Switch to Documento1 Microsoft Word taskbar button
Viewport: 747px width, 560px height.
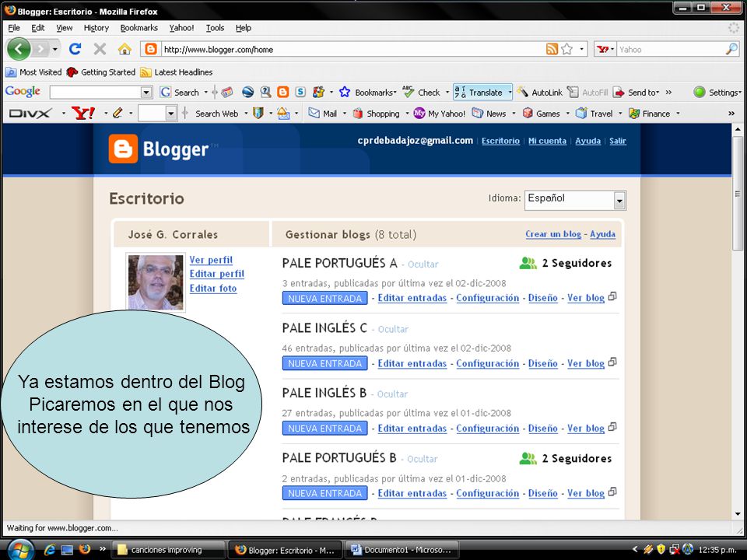coord(402,550)
